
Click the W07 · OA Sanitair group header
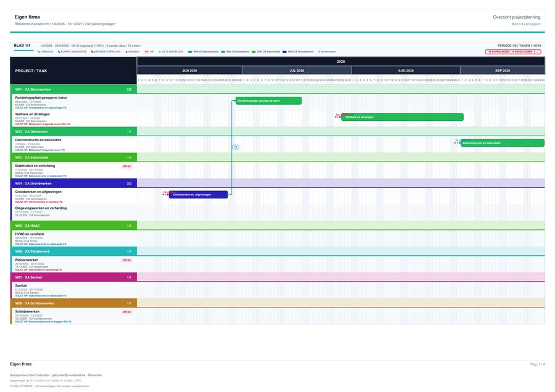click(x=73, y=277)
